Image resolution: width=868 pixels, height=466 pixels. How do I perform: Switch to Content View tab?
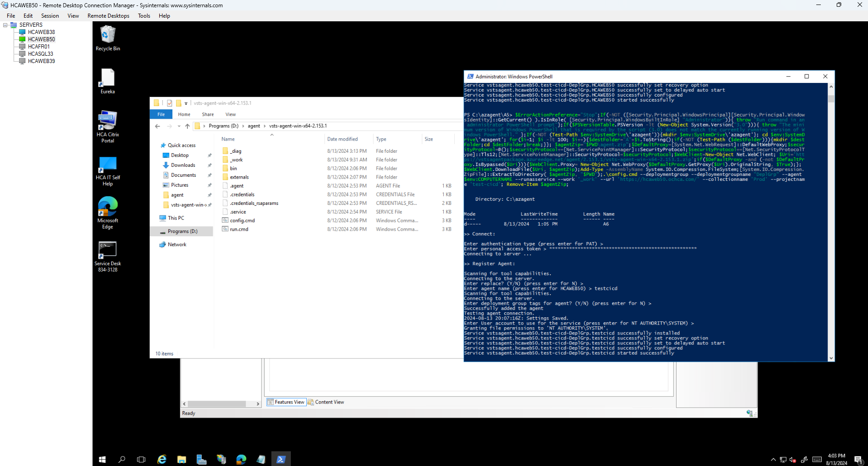coord(326,402)
